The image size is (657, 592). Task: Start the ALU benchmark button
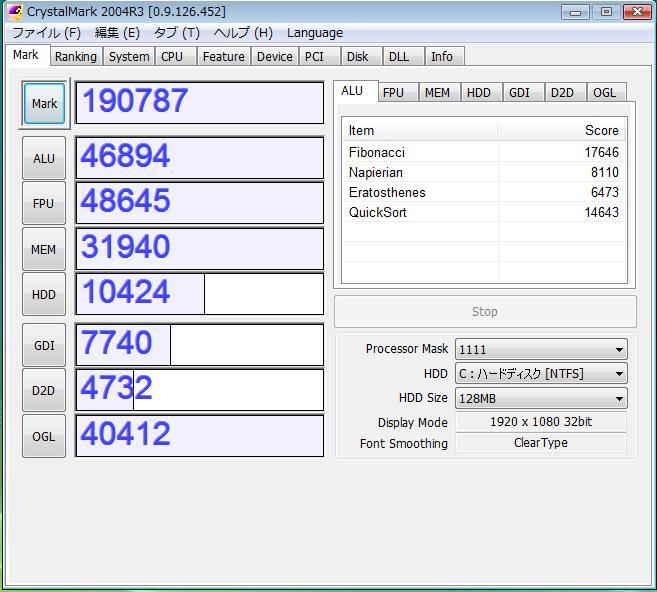[x=44, y=158]
